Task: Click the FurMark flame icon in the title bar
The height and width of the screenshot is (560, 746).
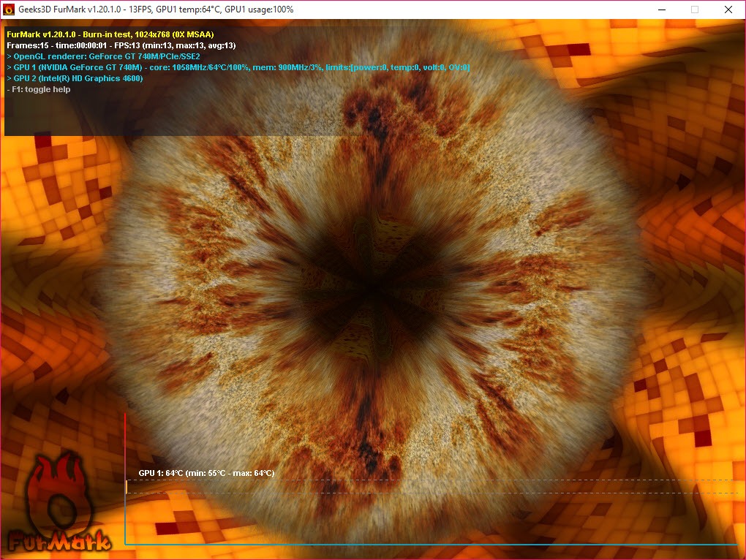Action: (x=10, y=10)
